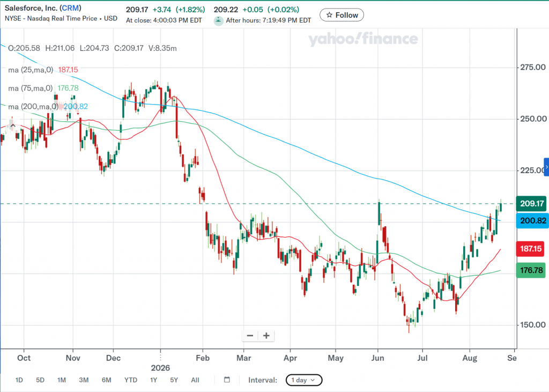Click the +3.74 (+1.82%) change value
This screenshot has height=392, width=549.
coord(179,10)
